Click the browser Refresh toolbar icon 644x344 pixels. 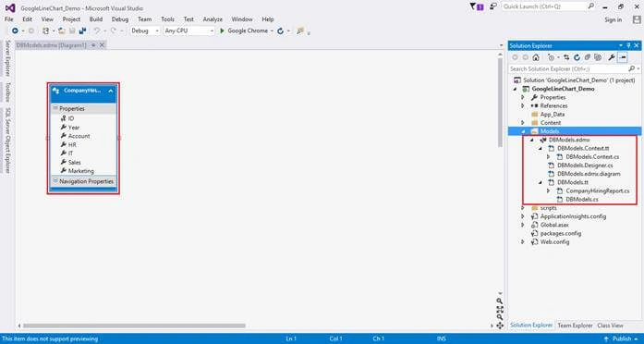pyautogui.click(x=281, y=31)
